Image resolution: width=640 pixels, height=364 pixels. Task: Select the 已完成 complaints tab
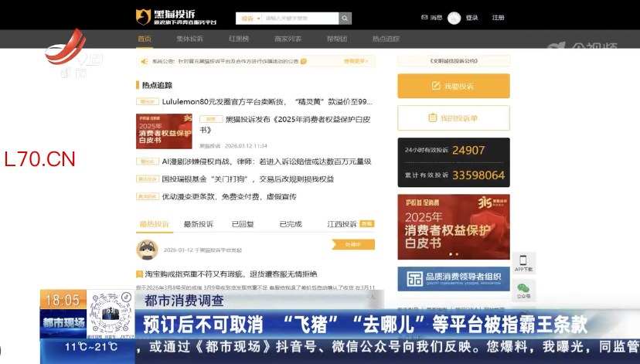[x=290, y=224]
